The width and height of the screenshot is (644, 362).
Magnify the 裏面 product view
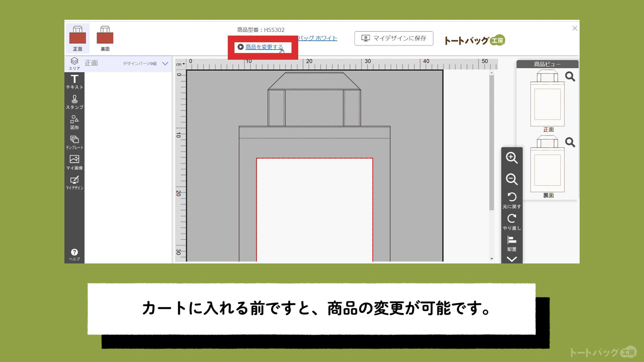pos(570,142)
